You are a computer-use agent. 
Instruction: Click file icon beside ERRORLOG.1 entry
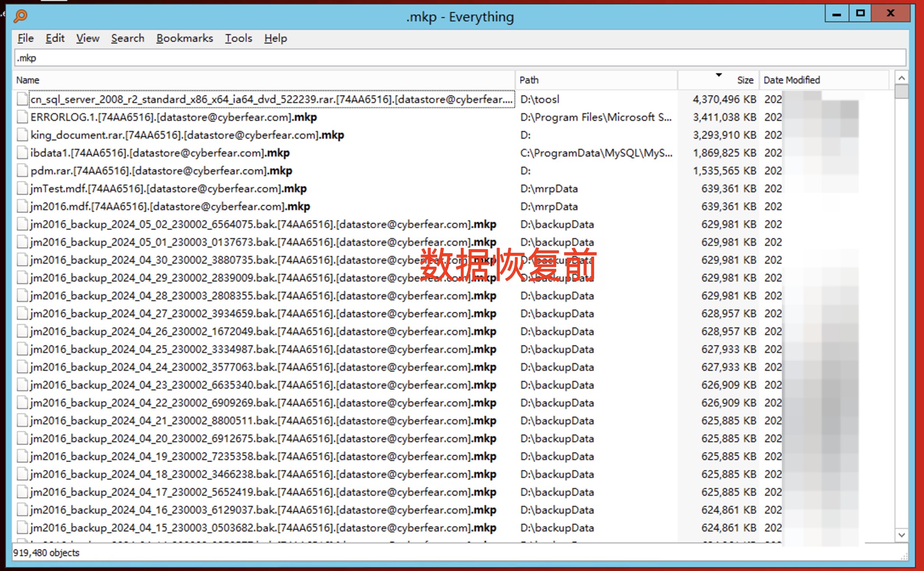(23, 117)
